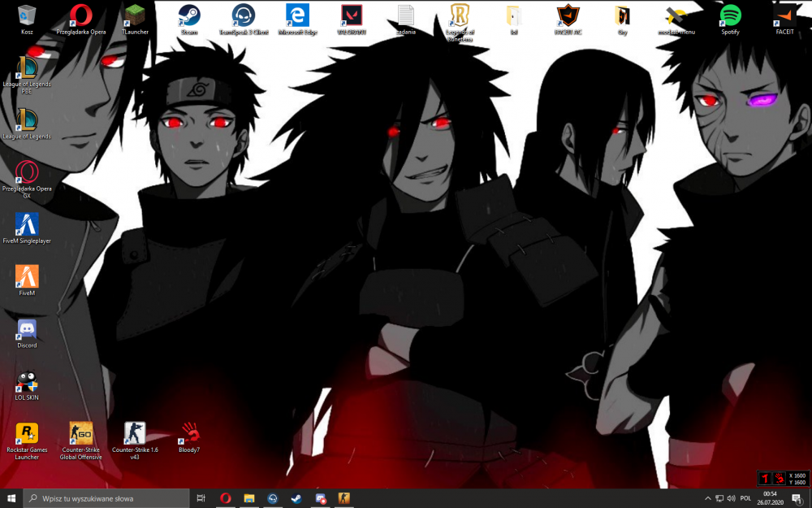Launch Rockstar Games Launcher shortcut
The image size is (812, 508).
tap(27, 441)
